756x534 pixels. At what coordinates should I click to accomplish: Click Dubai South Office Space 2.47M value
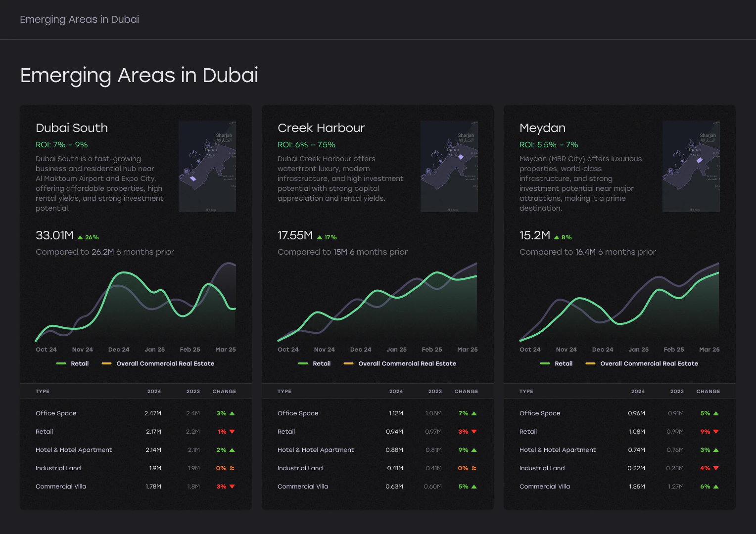(x=153, y=413)
